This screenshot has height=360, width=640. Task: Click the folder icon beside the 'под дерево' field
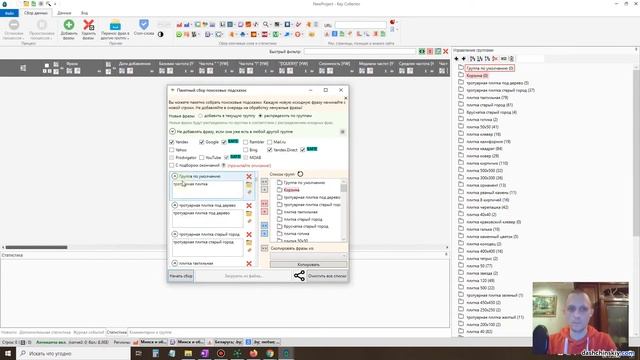tap(249, 214)
